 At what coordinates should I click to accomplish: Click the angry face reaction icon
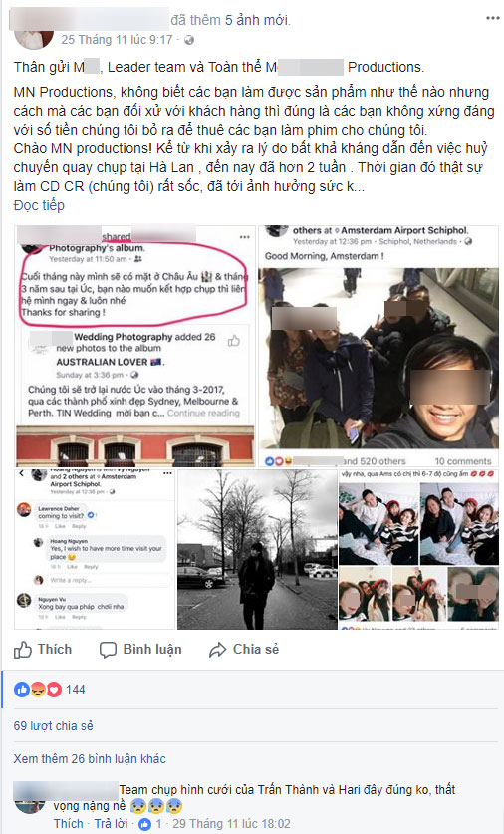point(38,690)
